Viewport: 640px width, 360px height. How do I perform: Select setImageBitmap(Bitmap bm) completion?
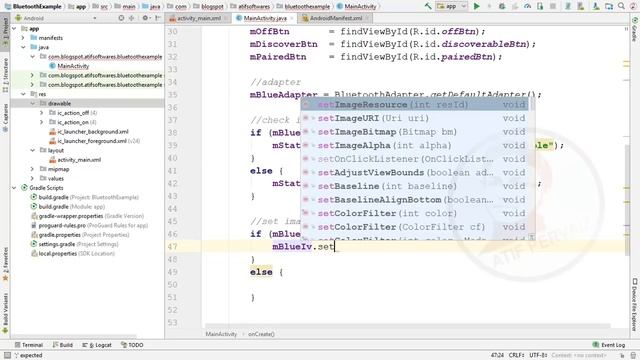pyautogui.click(x=415, y=132)
